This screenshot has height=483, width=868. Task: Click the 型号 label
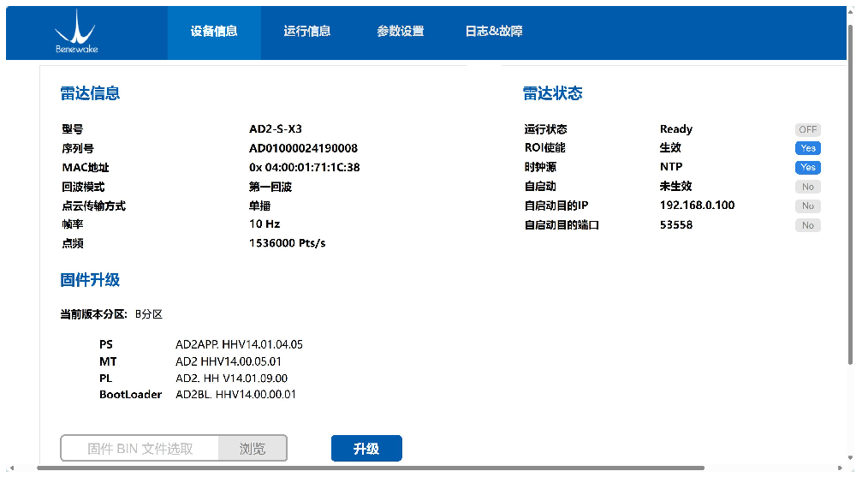(x=73, y=129)
